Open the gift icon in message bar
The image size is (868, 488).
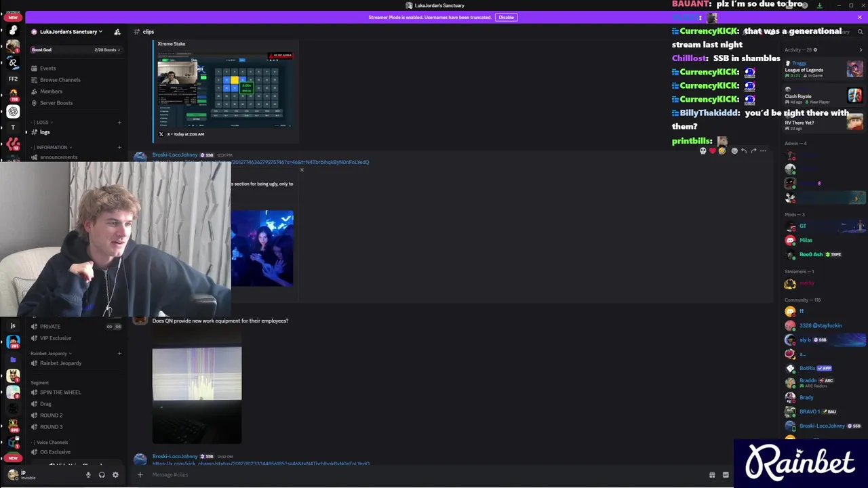pyautogui.click(x=712, y=475)
